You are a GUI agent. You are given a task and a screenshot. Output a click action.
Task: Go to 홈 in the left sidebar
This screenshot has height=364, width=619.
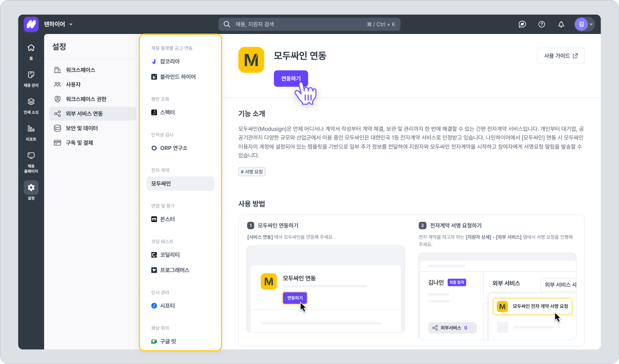pyautogui.click(x=31, y=51)
